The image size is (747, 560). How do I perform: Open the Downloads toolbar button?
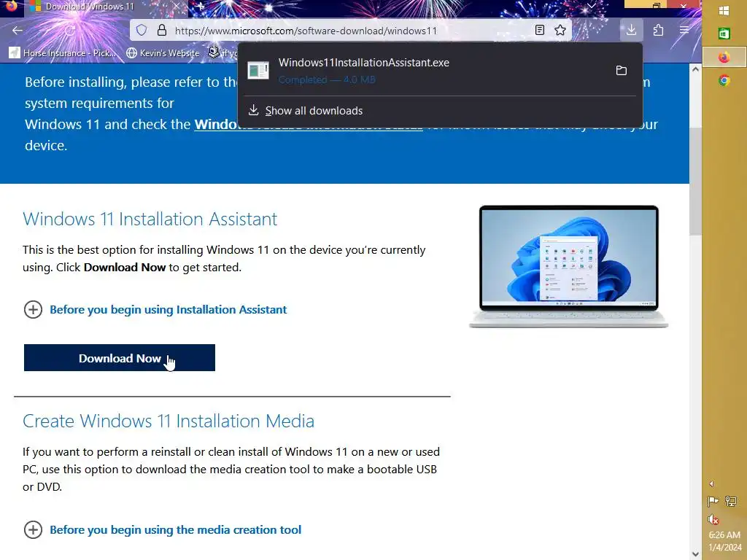tap(631, 31)
